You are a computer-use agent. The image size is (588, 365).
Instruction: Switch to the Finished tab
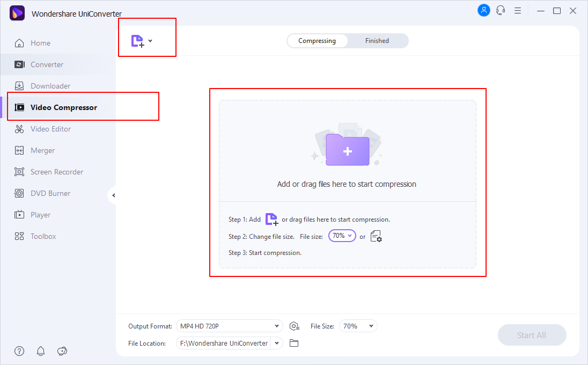coord(377,40)
